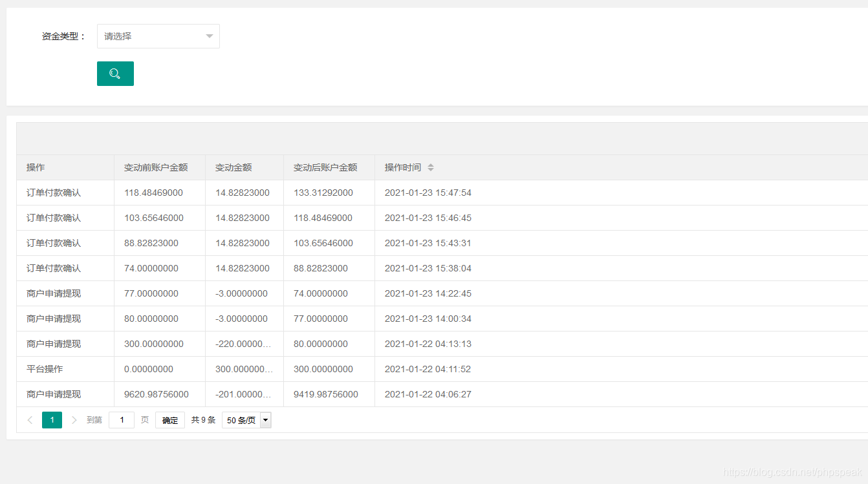Image resolution: width=868 pixels, height=484 pixels.
Task: Go to next page arrow
Action: [x=74, y=420]
